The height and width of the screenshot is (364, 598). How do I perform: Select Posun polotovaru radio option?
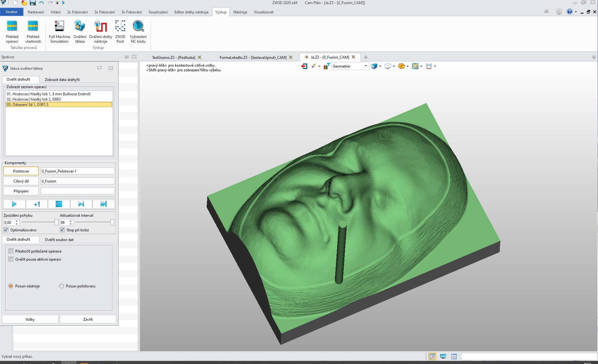click(62, 286)
